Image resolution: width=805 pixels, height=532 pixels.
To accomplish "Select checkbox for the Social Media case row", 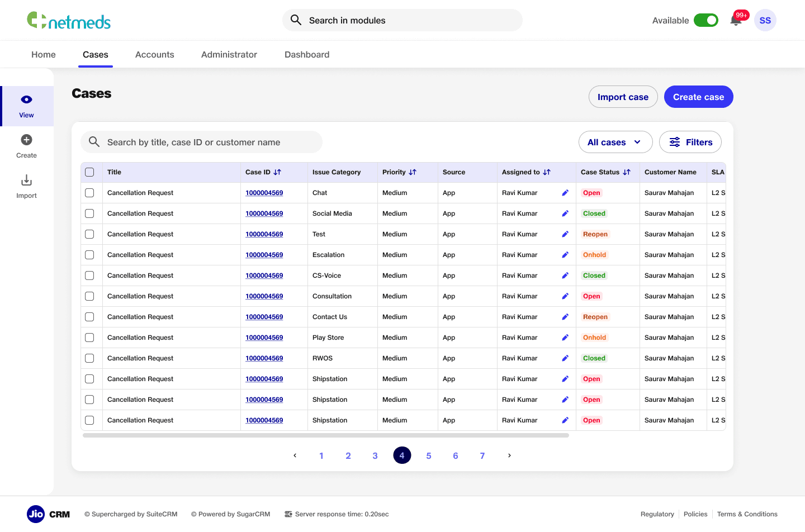I will 89,213.
